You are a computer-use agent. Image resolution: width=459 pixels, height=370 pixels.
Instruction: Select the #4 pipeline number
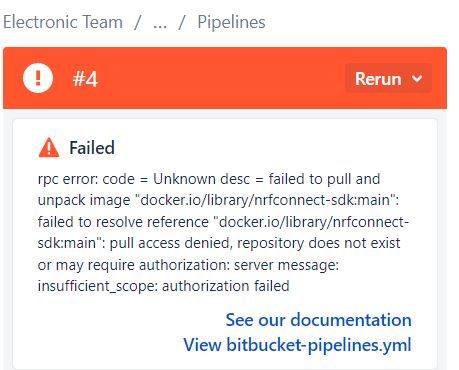point(85,79)
